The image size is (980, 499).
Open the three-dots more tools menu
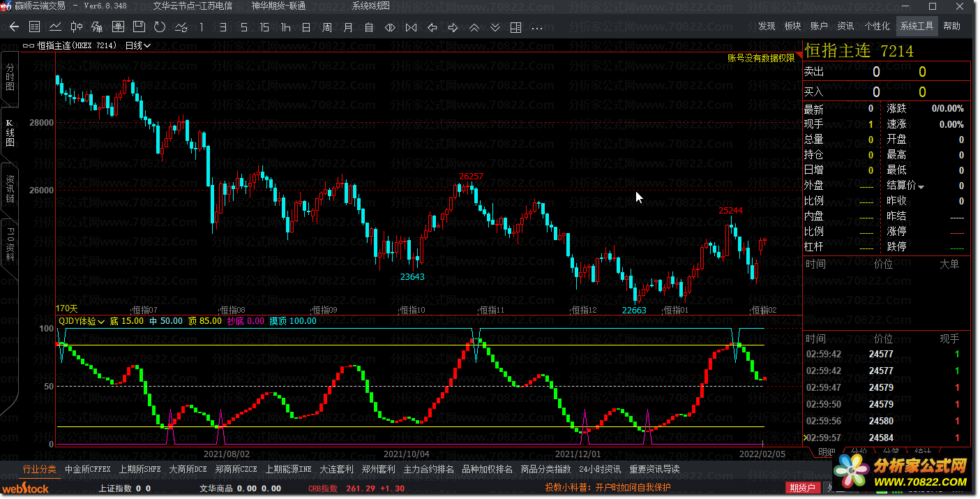pyautogui.click(x=537, y=28)
